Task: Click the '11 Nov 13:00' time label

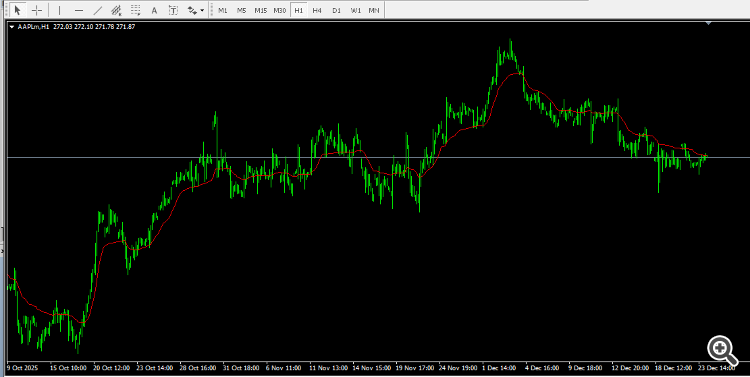Action: point(328,368)
